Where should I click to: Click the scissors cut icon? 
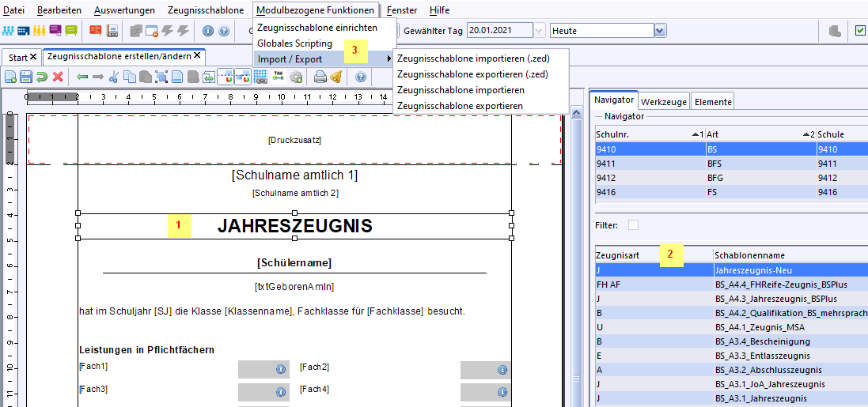[x=113, y=77]
